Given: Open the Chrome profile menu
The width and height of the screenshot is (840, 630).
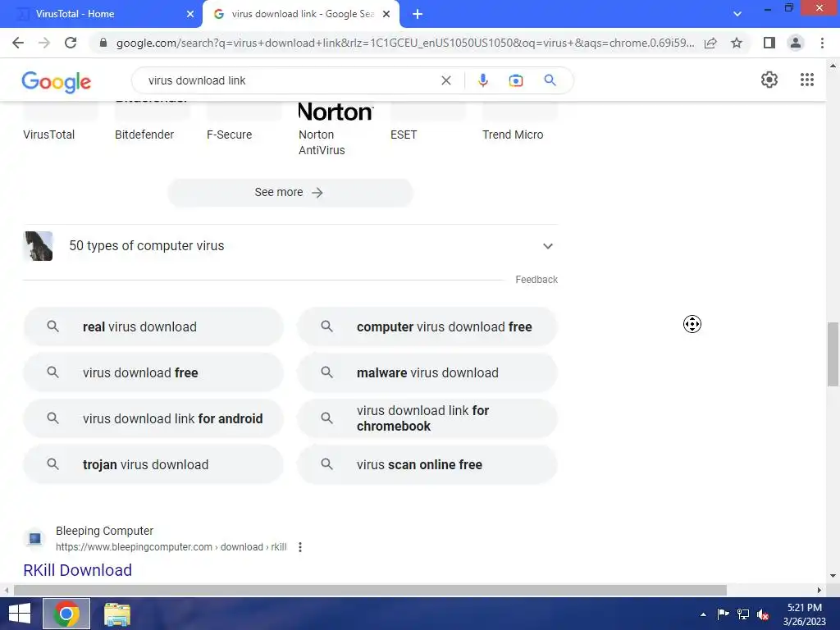Looking at the screenshot, I should tap(796, 43).
